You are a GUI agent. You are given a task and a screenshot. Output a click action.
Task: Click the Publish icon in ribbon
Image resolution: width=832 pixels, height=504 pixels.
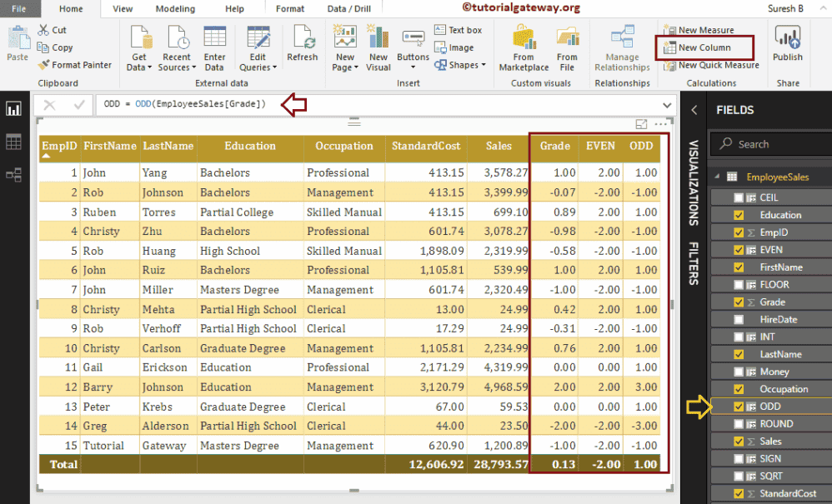pos(787,44)
